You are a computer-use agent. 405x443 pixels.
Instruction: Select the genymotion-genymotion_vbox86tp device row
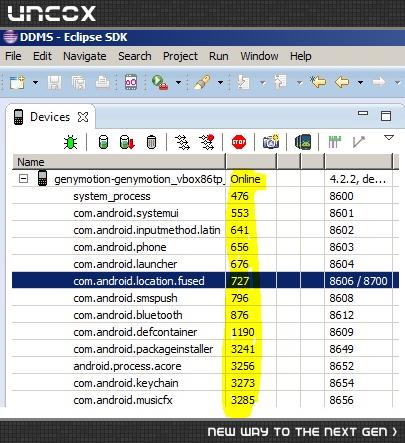pyautogui.click(x=205, y=179)
